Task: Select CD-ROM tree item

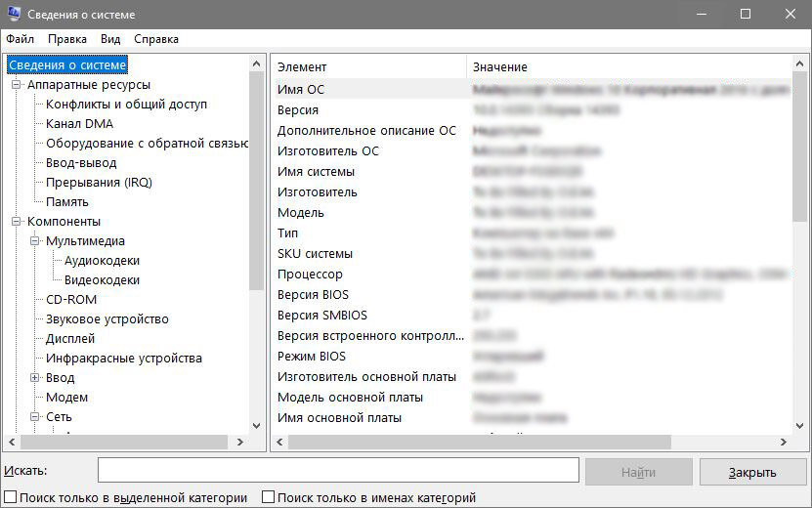Action: click(71, 299)
